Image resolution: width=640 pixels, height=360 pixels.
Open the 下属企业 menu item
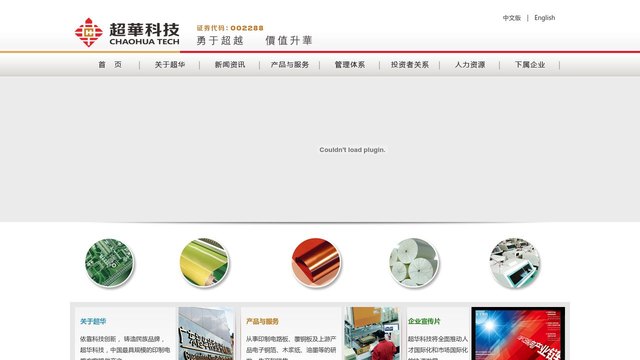click(530, 64)
